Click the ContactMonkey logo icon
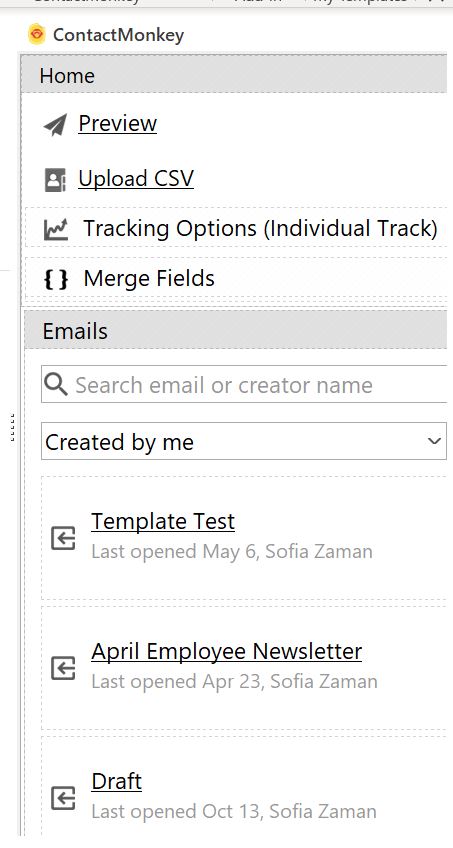The image size is (453, 848). pyautogui.click(x=37, y=35)
